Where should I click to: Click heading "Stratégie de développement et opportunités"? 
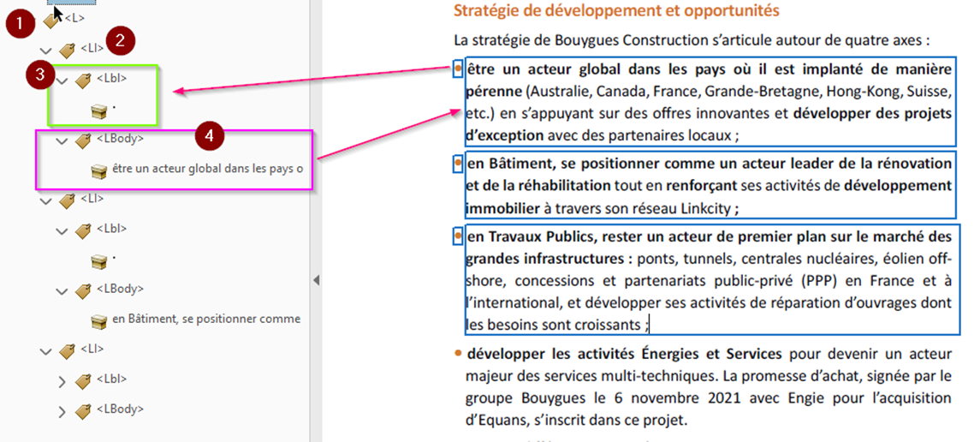point(615,11)
